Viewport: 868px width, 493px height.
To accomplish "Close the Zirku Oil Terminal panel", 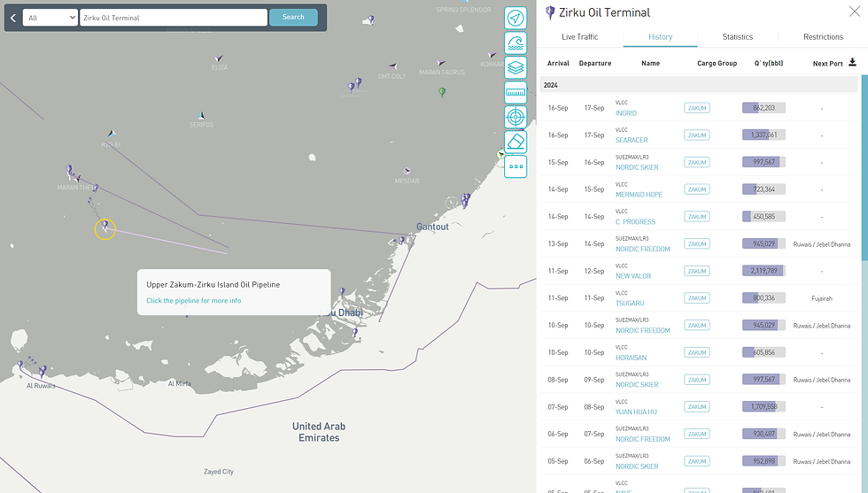I will click(x=854, y=12).
